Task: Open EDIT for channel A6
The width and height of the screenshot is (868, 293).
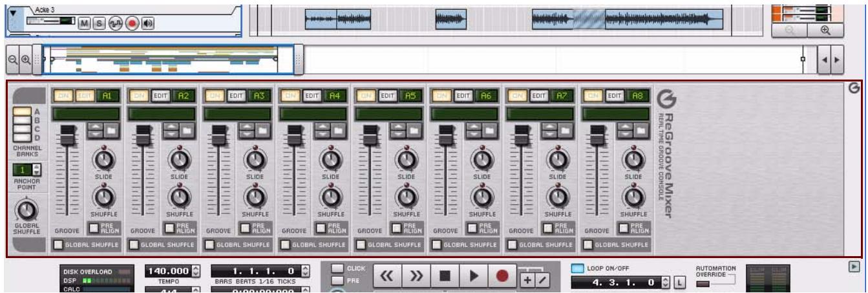Action: 462,95
